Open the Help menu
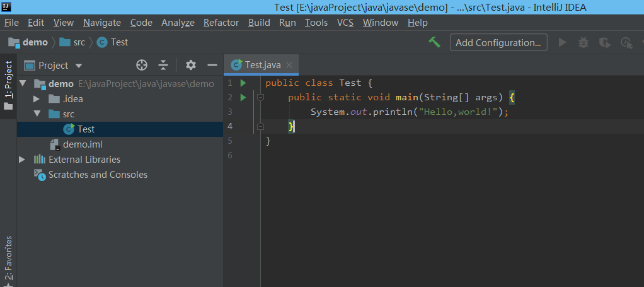 [418, 23]
